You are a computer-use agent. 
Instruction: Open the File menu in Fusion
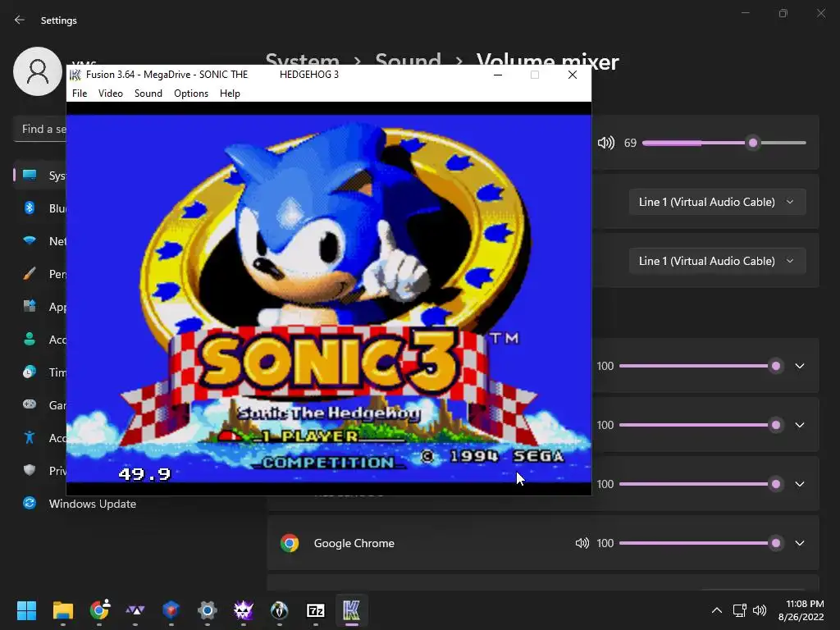point(80,94)
